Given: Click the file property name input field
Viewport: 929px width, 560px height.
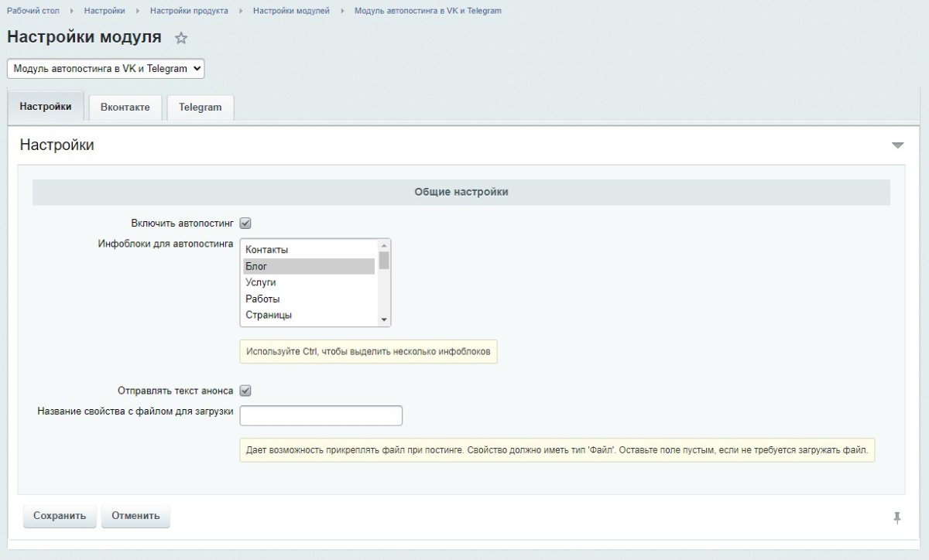Looking at the screenshot, I should point(321,415).
